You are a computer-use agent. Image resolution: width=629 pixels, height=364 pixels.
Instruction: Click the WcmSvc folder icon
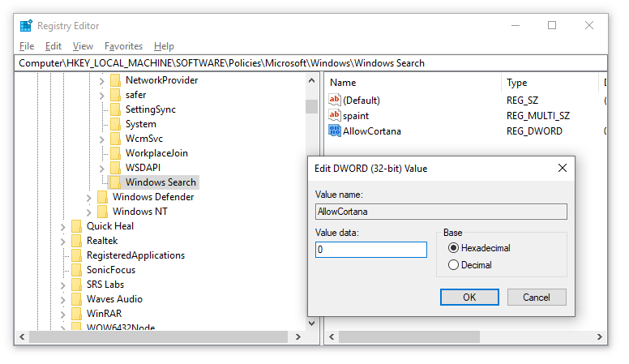coord(116,139)
